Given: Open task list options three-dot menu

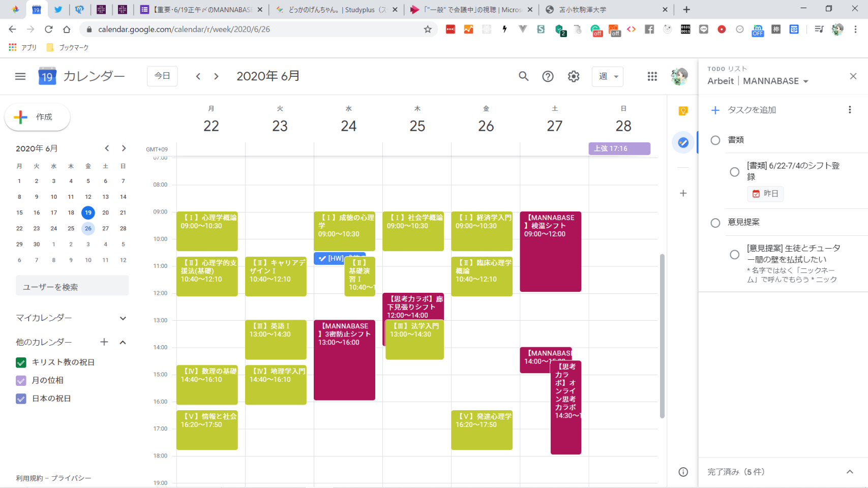Looking at the screenshot, I should [849, 110].
